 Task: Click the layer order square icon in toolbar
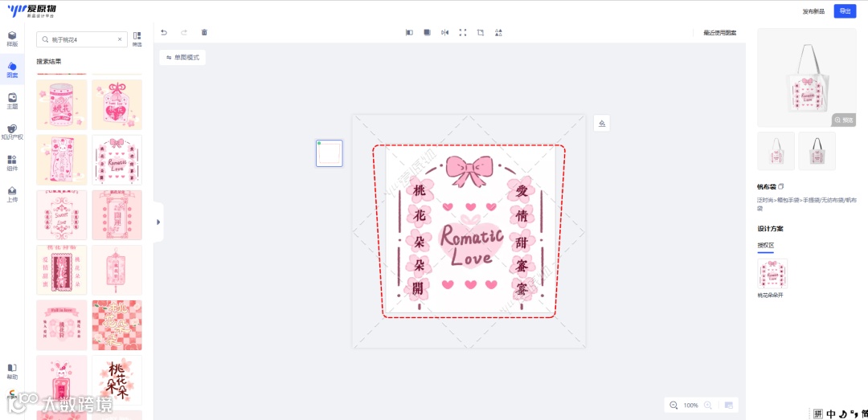(428, 33)
